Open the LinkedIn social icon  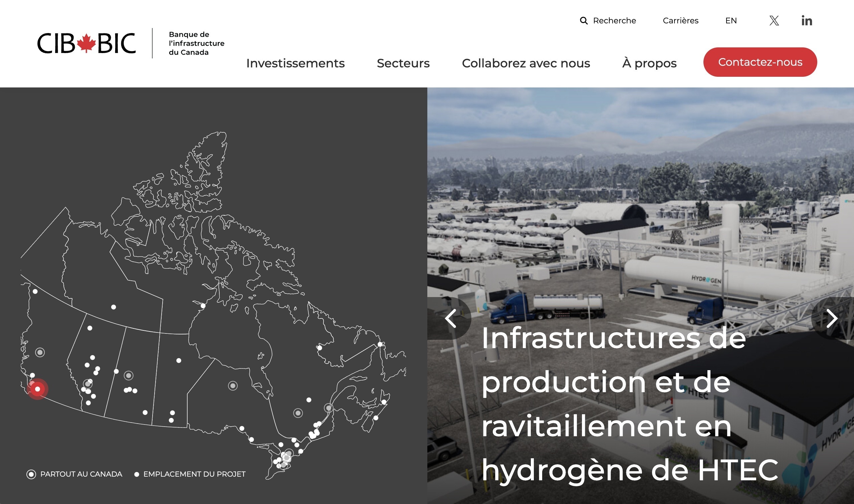coord(807,21)
